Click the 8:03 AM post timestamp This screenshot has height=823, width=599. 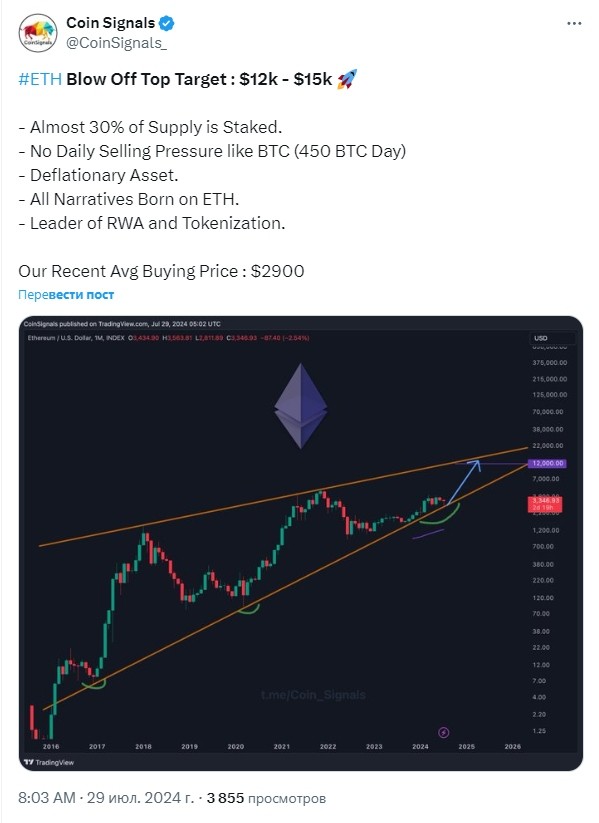tap(47, 798)
